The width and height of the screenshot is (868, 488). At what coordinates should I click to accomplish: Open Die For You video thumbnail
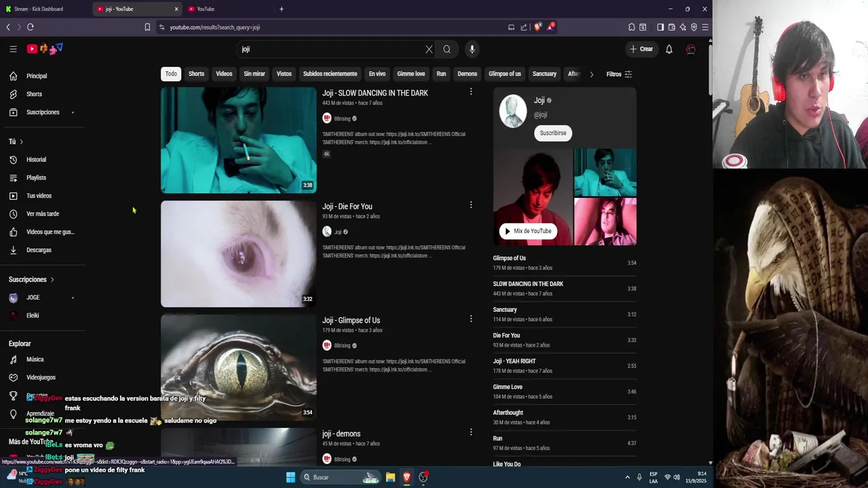[x=239, y=253]
